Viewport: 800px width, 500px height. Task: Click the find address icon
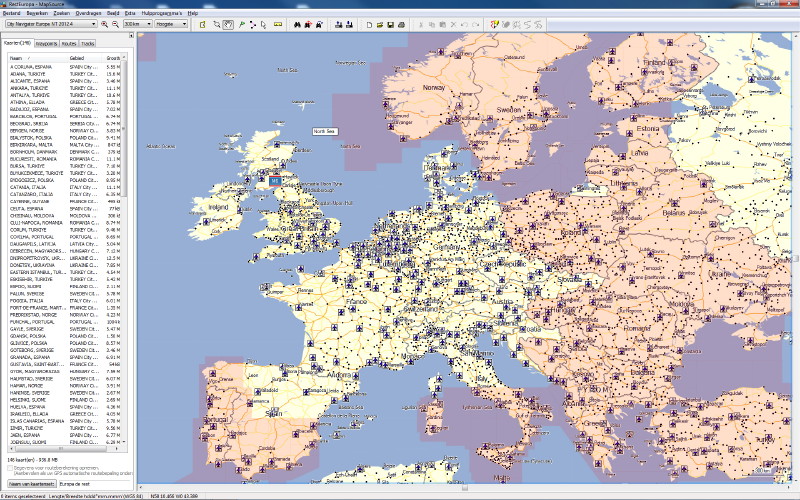[x=319, y=24]
